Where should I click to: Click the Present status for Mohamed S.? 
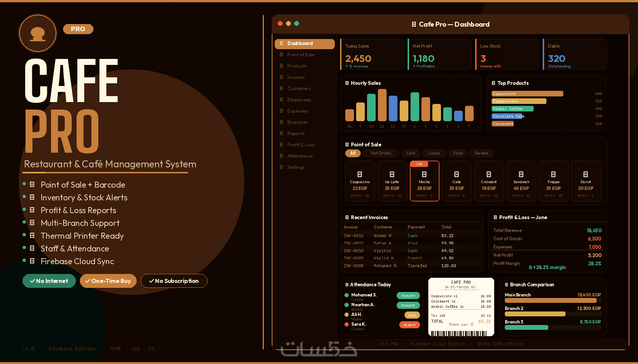[408, 296]
